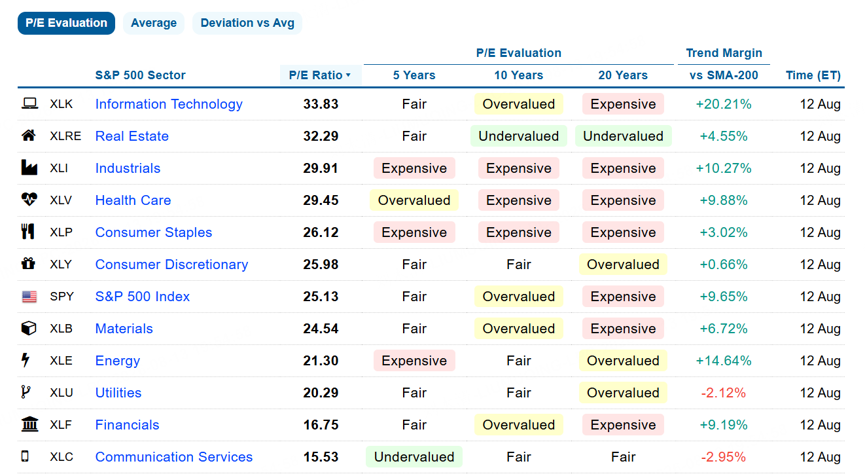The width and height of the screenshot is (865, 474).
Task: Click the fork and knife Consumer Staples icon
Action: click(x=28, y=232)
